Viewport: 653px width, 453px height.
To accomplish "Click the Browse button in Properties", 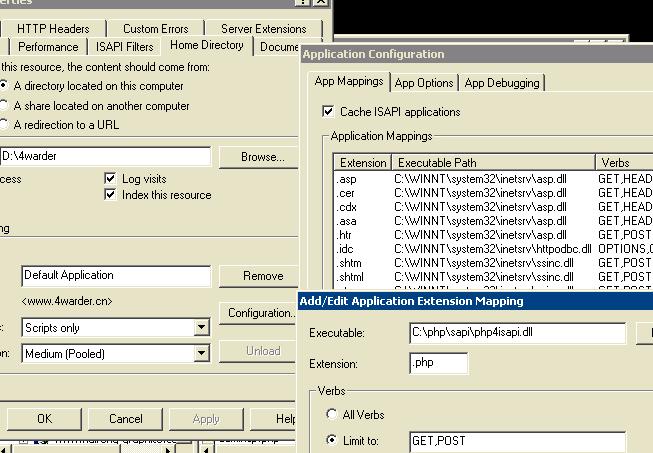I will click(x=259, y=157).
